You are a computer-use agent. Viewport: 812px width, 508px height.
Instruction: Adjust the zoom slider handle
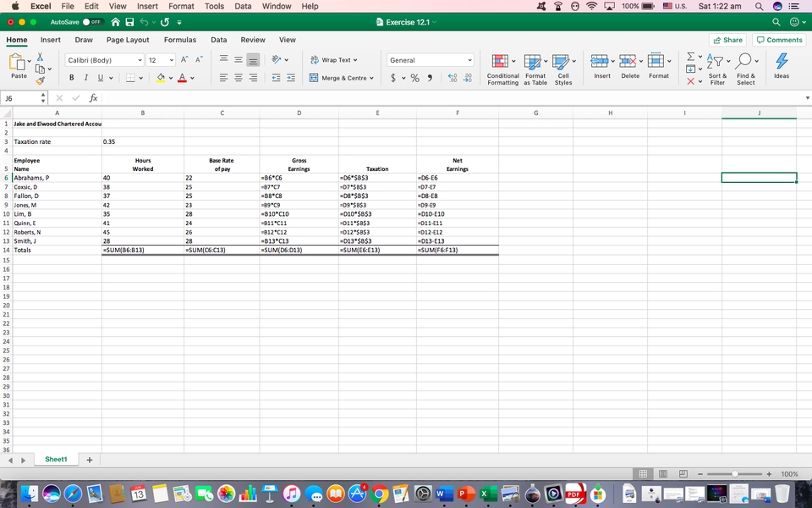click(734, 474)
